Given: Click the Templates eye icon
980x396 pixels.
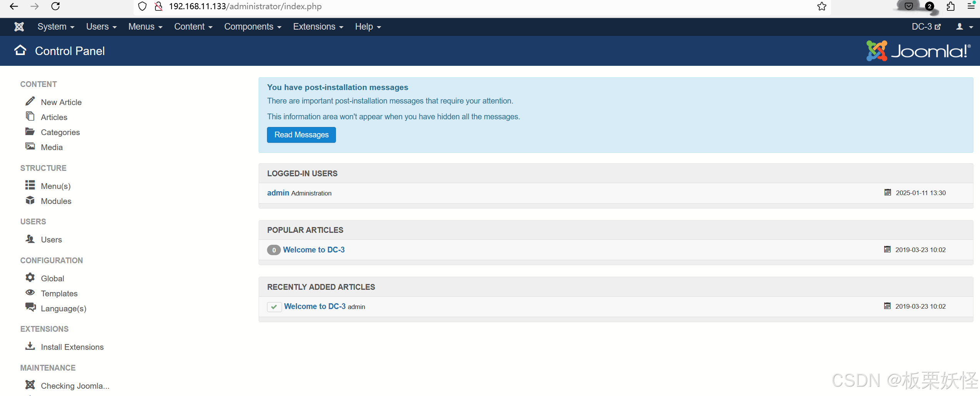Looking at the screenshot, I should point(30,292).
